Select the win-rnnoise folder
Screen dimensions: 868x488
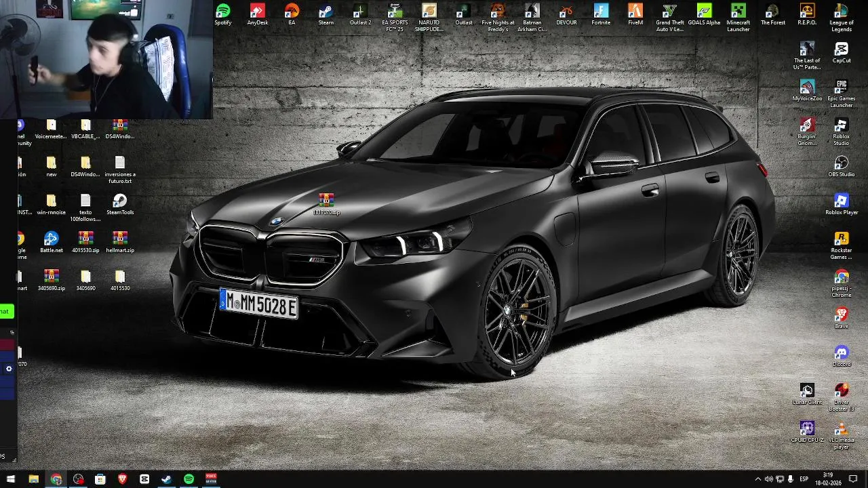click(51, 205)
